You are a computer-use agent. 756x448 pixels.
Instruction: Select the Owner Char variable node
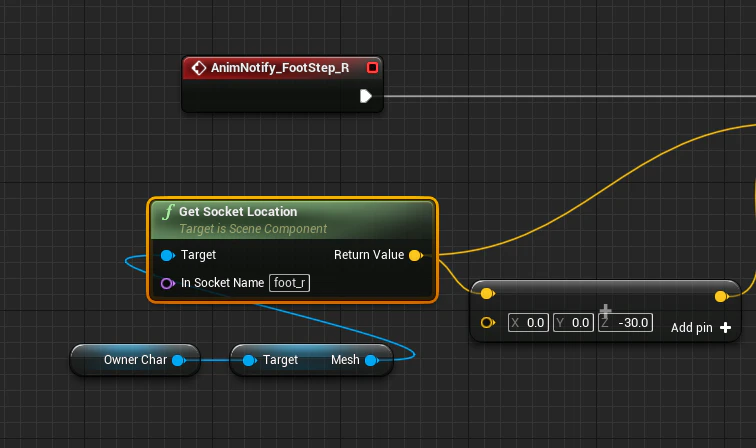(x=135, y=360)
